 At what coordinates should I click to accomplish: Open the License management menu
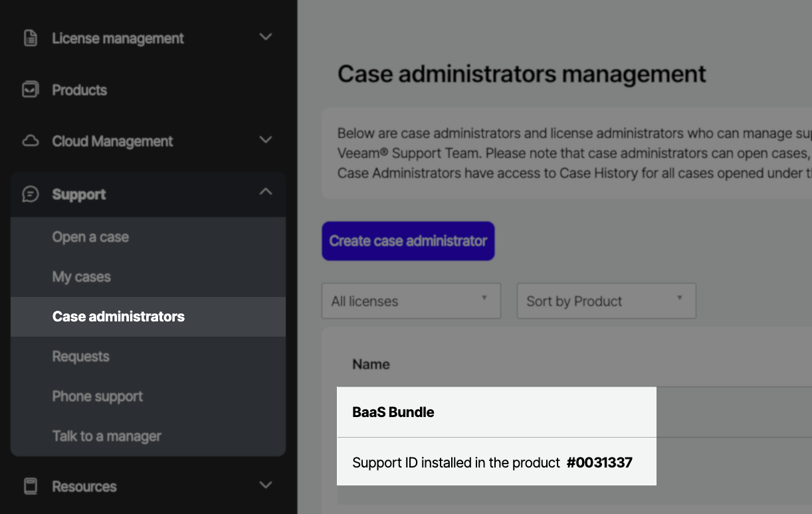coord(118,39)
